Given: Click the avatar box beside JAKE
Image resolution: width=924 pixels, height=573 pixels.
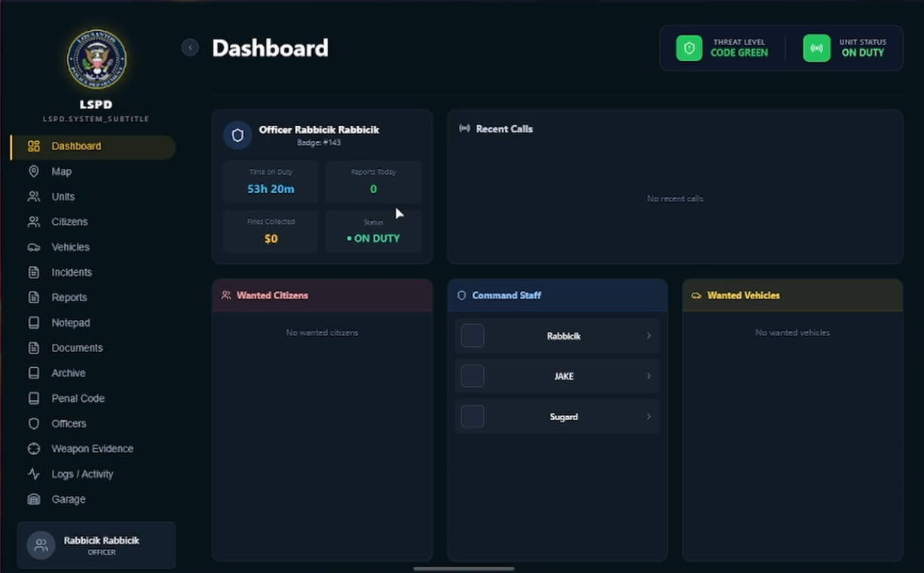Looking at the screenshot, I should coord(473,376).
